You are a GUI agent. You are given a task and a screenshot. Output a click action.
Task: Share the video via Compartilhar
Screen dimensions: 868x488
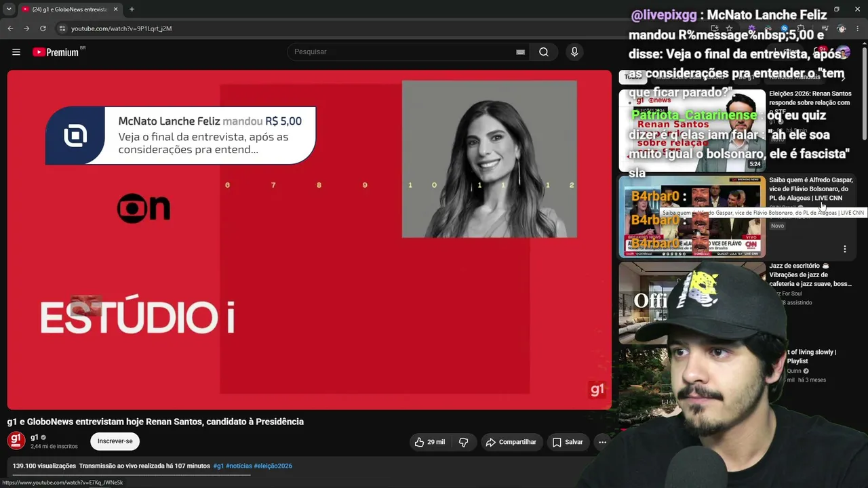coord(511,442)
